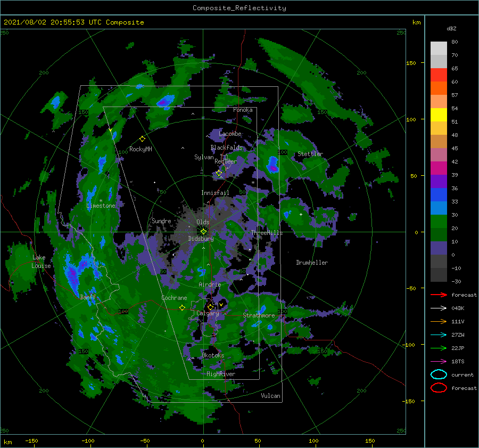Click the RedDeer city label
This screenshot has width=479, height=448.
[226, 161]
